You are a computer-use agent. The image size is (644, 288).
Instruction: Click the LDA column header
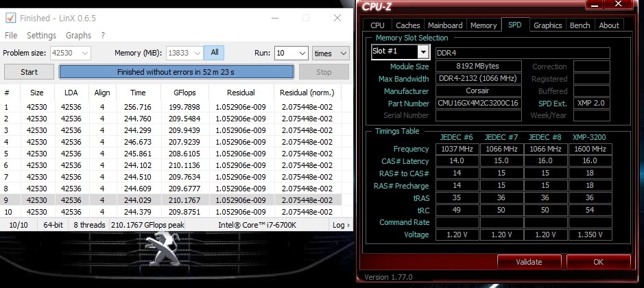pos(71,93)
